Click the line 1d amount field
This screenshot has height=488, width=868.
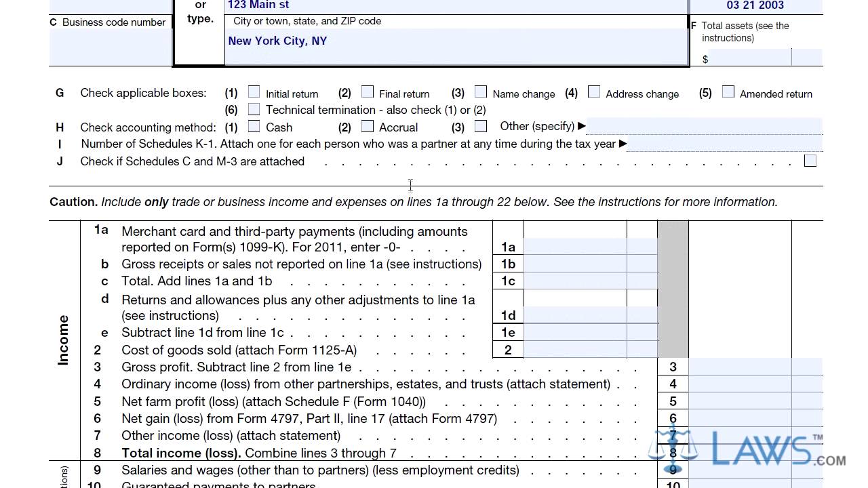click(x=575, y=314)
